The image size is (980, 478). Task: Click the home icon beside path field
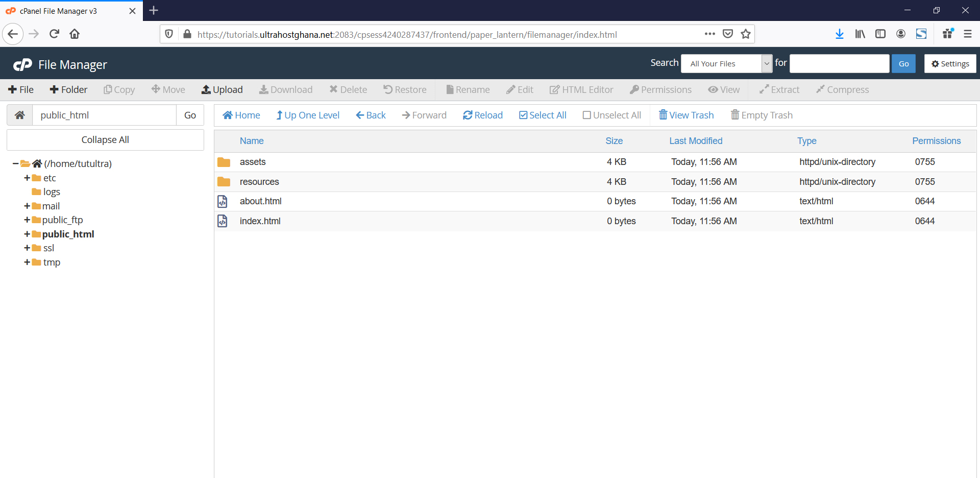20,115
